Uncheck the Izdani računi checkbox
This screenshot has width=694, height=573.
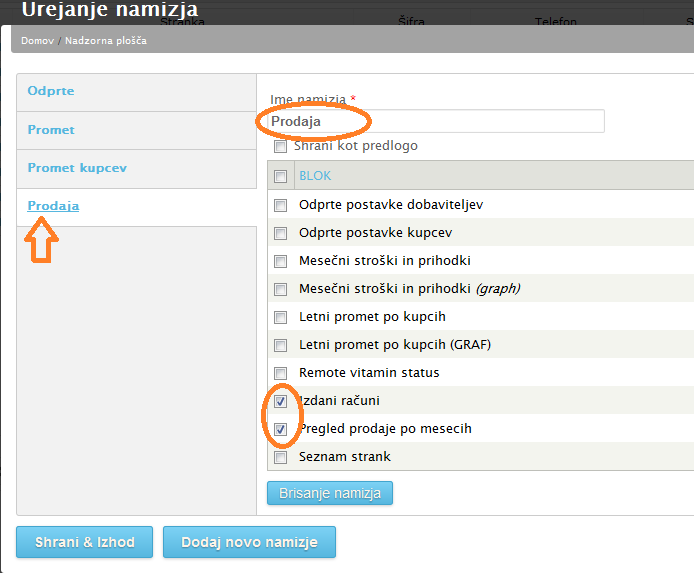[281, 401]
